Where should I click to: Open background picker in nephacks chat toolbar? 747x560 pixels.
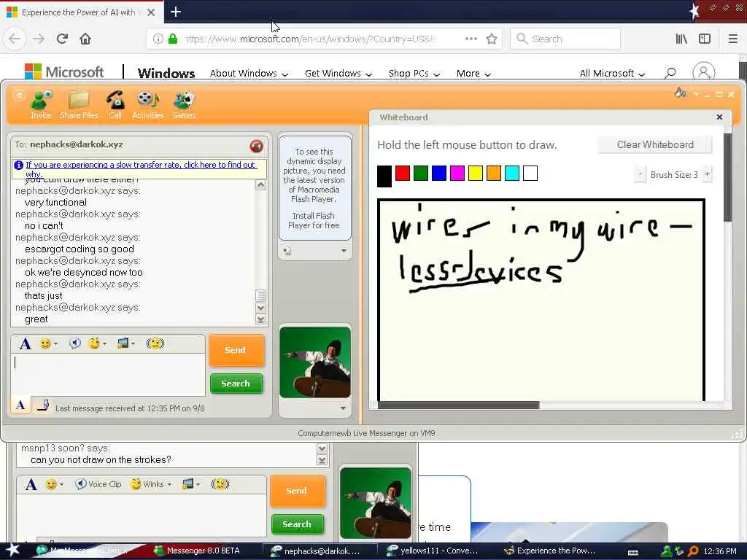click(x=126, y=343)
